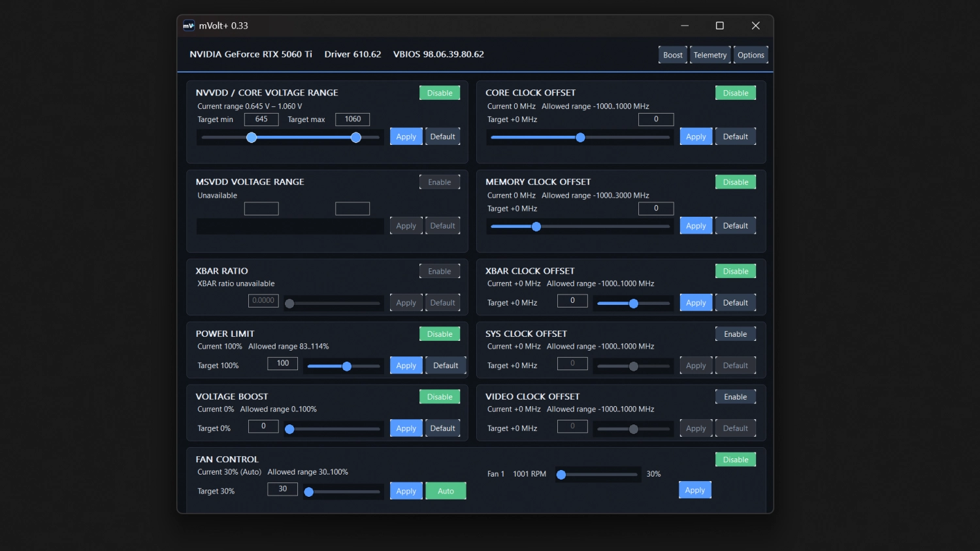Click the Video Clock Offset target field
The image size is (980, 551).
pyautogui.click(x=572, y=426)
